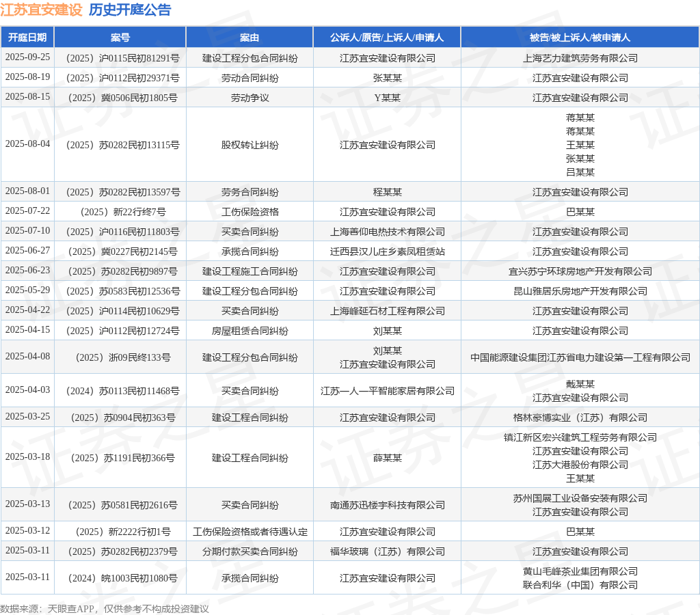Click the 江苏宜安建设 title text

tap(42, 10)
